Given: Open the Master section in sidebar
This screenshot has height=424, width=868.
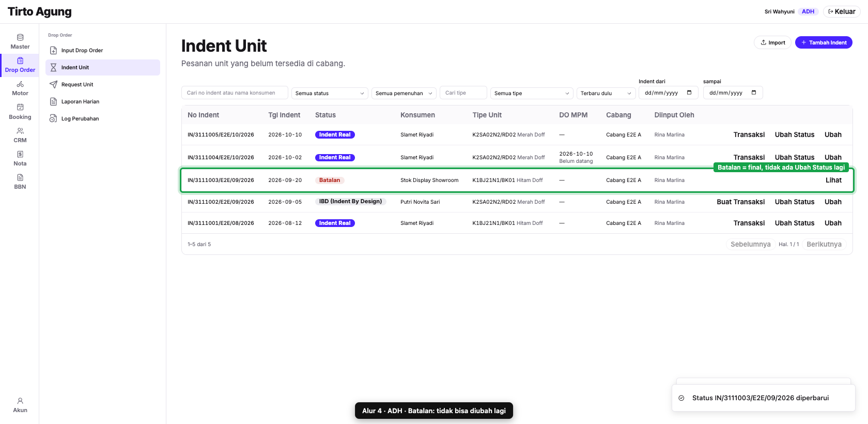Looking at the screenshot, I should 20,42.
